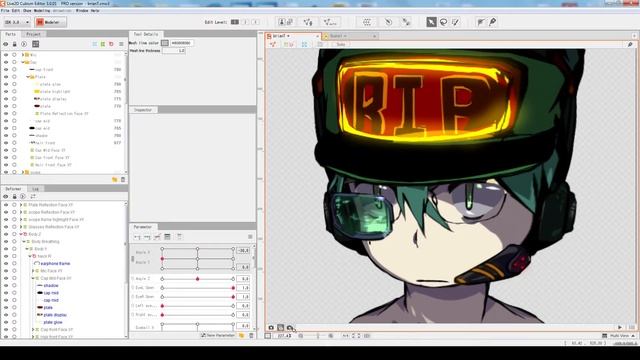Open the Help menu
This screenshot has width=640, height=360.
coord(95,11)
